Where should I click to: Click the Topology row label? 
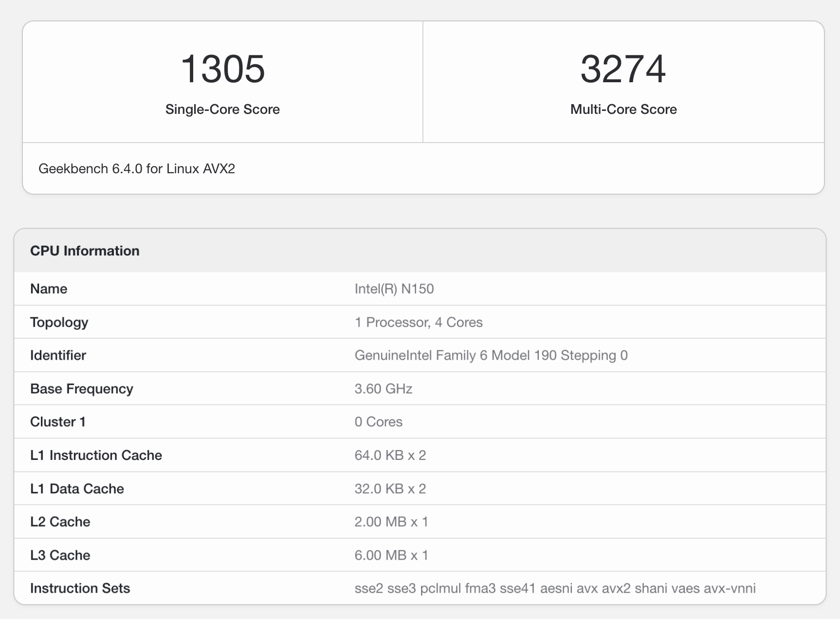click(x=59, y=322)
